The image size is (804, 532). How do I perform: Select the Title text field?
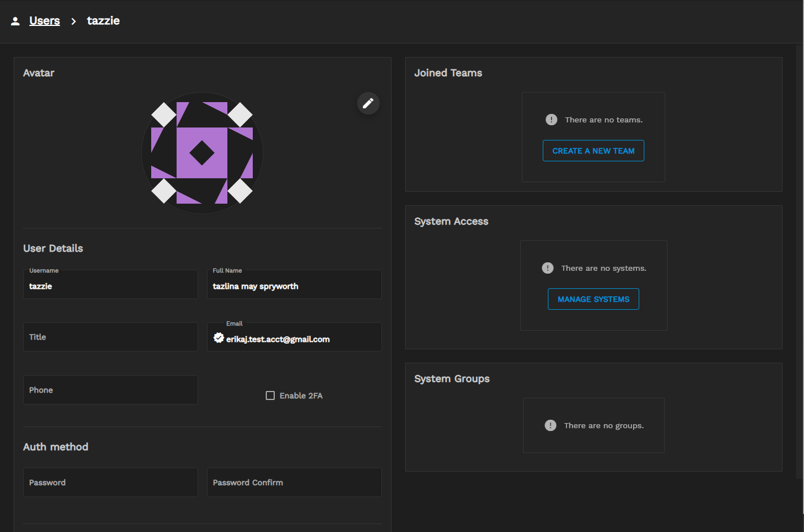pos(111,337)
